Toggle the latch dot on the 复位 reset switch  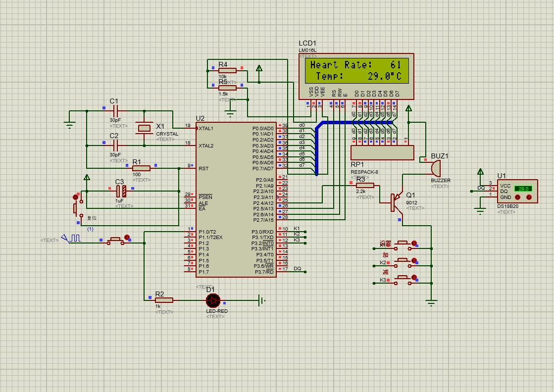tap(75, 197)
